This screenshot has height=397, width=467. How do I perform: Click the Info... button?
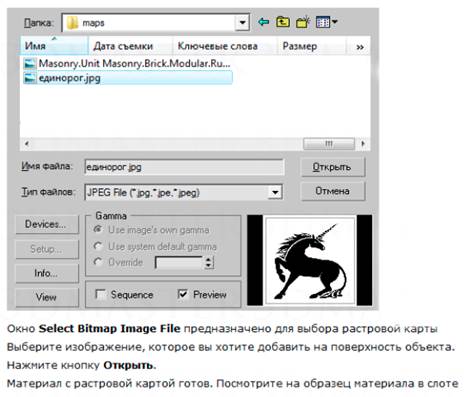(47, 273)
